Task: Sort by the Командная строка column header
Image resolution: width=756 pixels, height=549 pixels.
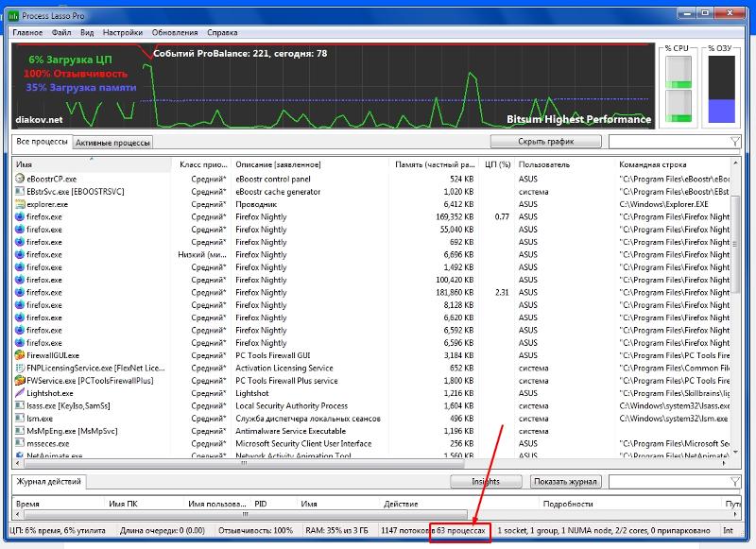Action: [x=674, y=164]
